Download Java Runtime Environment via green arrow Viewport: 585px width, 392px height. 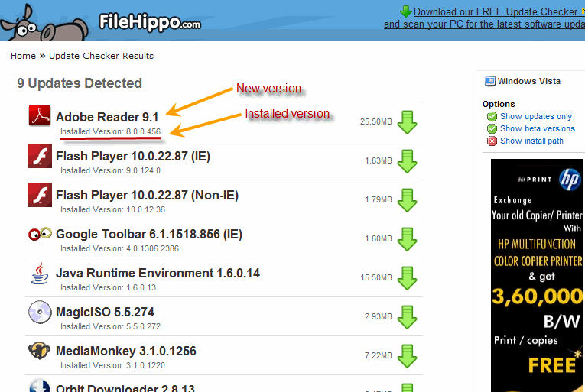pyautogui.click(x=407, y=278)
